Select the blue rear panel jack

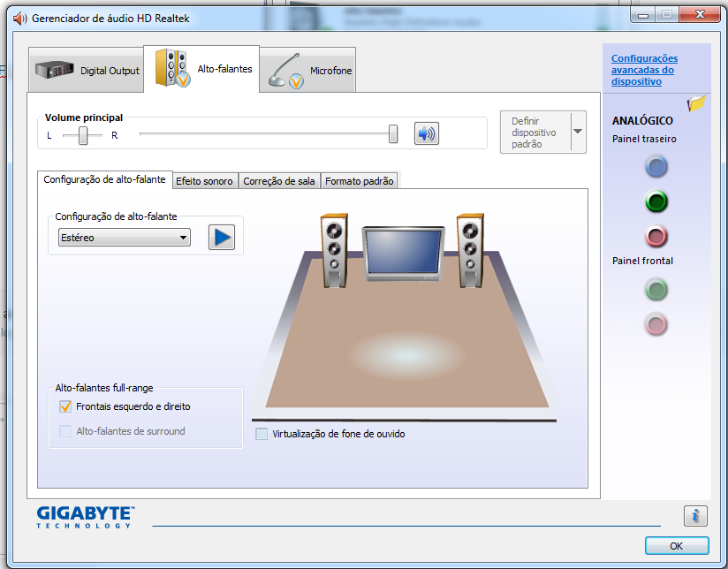(656, 167)
